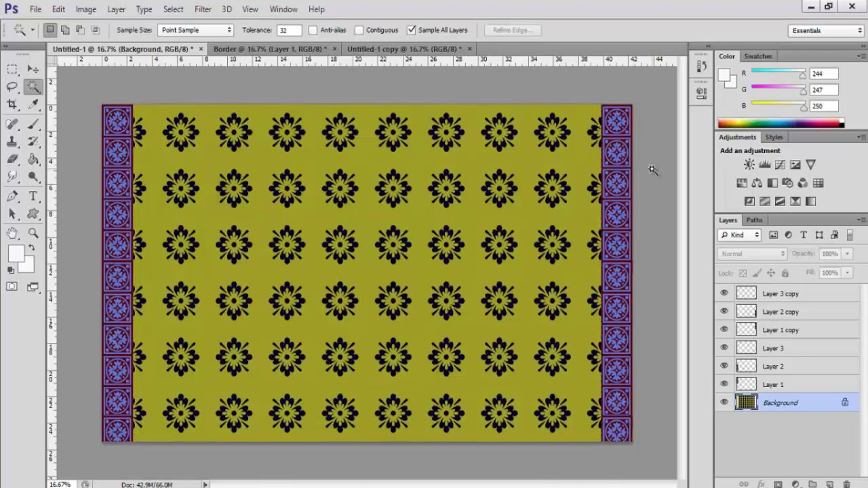Open the Essentials workspace dropdown
Image resolution: width=868 pixels, height=488 pixels.
(x=826, y=30)
